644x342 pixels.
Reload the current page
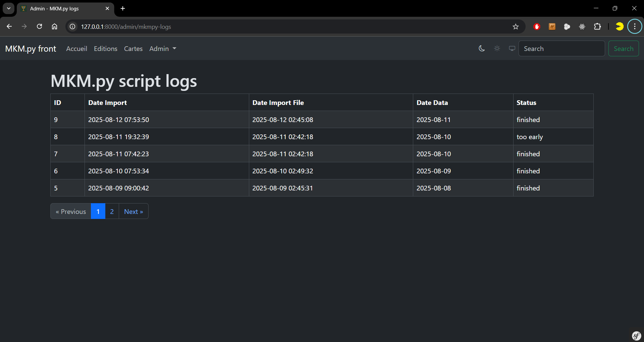[x=40, y=26]
